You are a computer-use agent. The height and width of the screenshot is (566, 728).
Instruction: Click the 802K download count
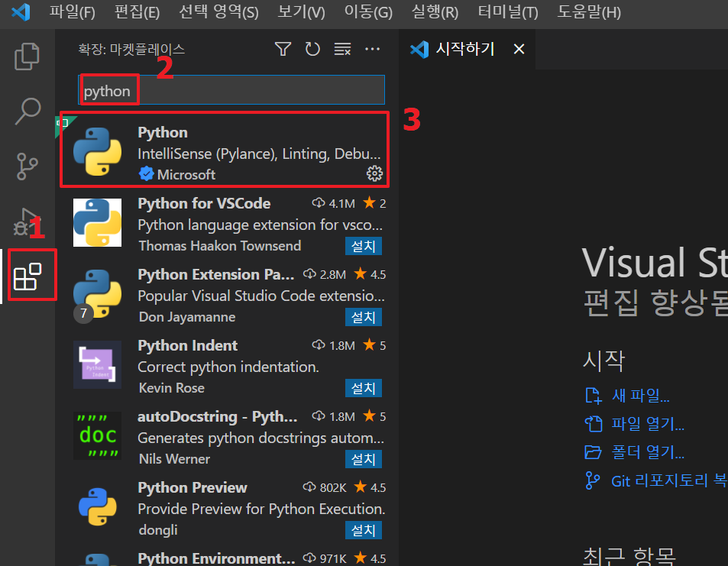click(333, 487)
